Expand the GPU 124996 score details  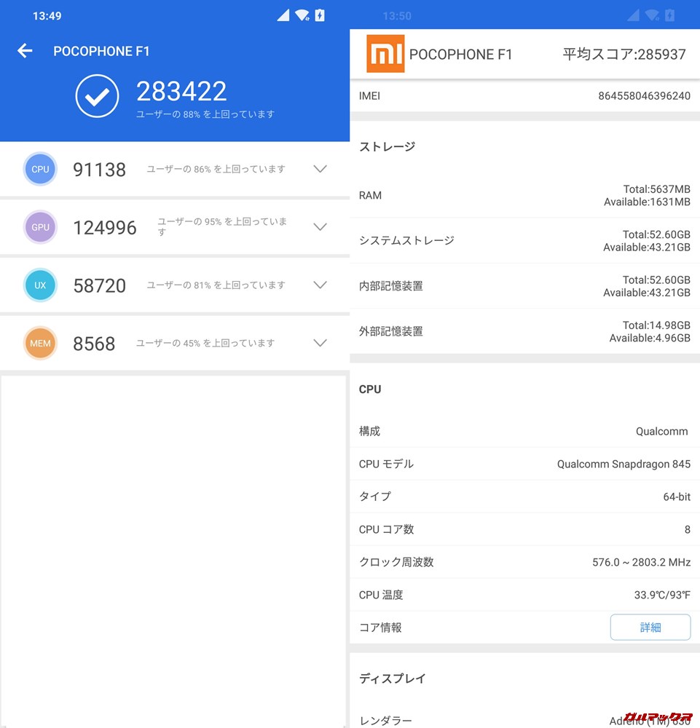pyautogui.click(x=320, y=227)
